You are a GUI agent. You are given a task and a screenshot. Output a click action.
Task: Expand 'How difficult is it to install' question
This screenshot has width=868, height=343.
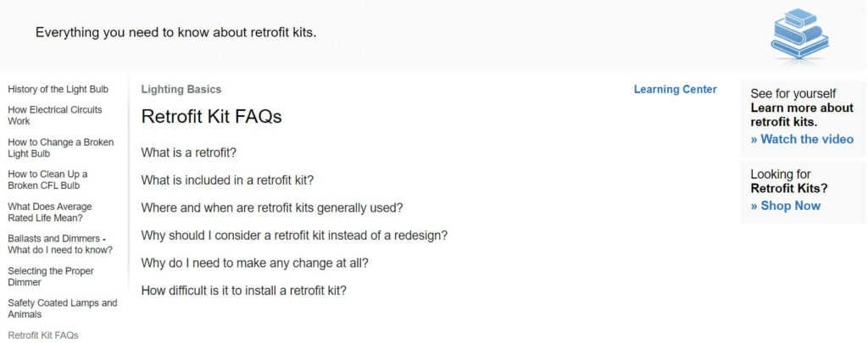click(x=243, y=290)
